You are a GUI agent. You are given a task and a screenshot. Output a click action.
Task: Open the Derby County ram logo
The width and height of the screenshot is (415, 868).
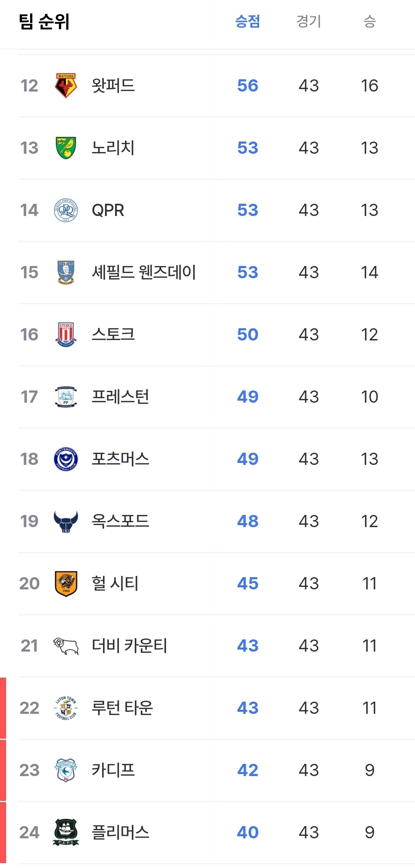click(x=66, y=646)
